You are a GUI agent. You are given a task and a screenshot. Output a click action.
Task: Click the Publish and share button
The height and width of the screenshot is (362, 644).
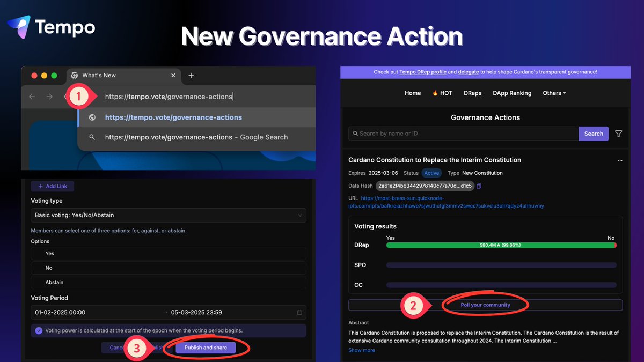coord(206,348)
